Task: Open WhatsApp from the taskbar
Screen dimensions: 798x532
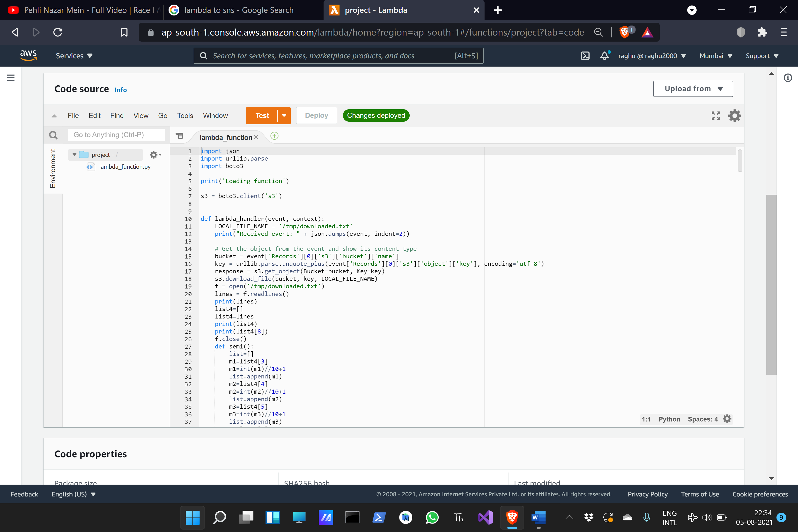Action: (x=432, y=517)
